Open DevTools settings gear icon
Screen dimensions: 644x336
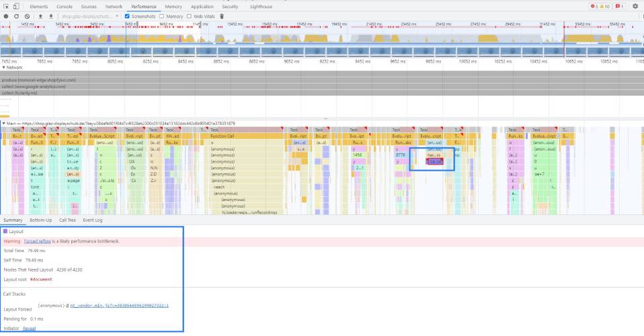tap(635, 6)
